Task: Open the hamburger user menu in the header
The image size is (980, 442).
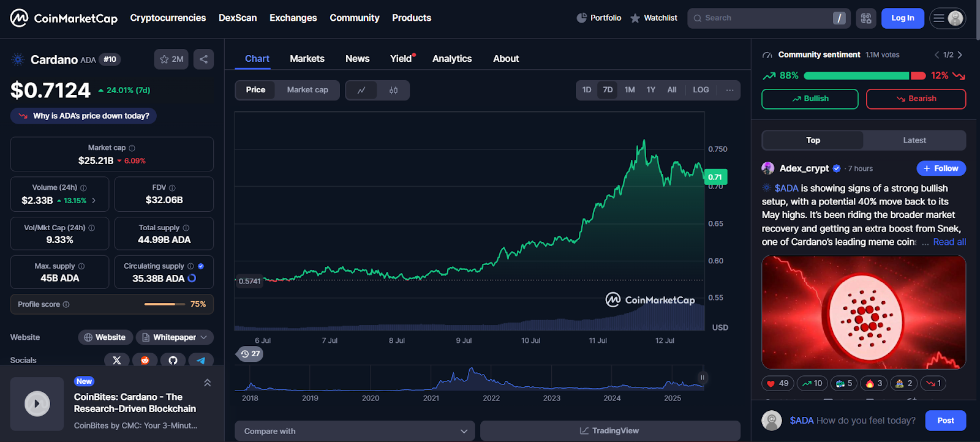Action: point(948,18)
